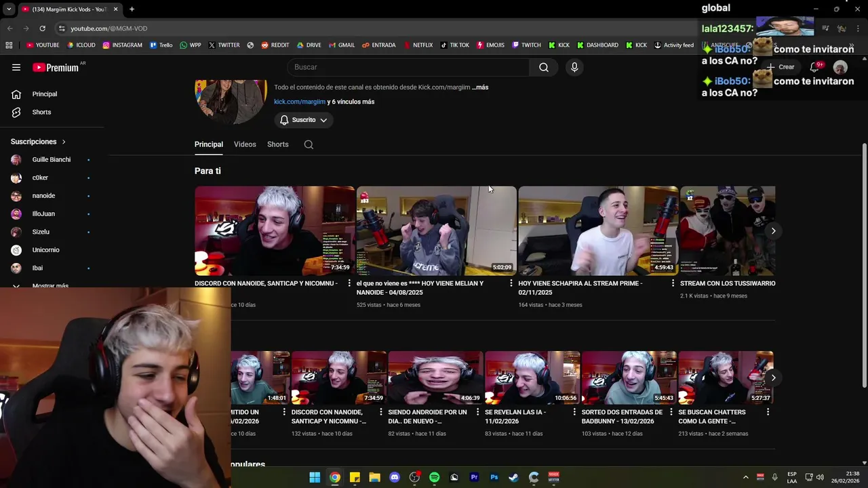Open the account avatar menu
The height and width of the screenshot is (488, 868).
pyautogui.click(x=840, y=67)
